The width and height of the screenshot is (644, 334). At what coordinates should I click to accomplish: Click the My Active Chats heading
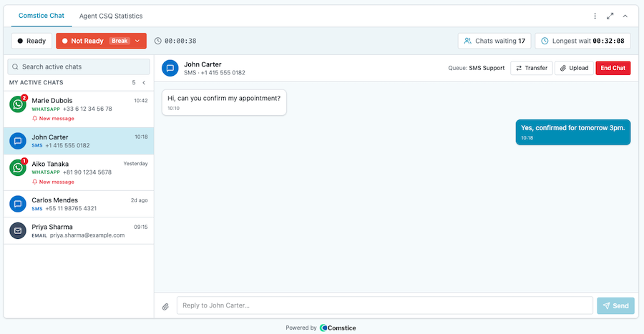tap(36, 82)
